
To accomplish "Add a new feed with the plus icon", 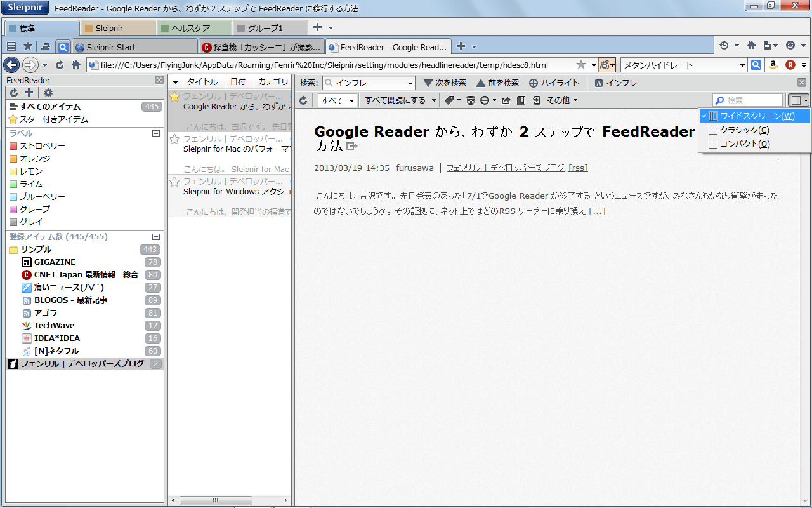I will point(29,93).
